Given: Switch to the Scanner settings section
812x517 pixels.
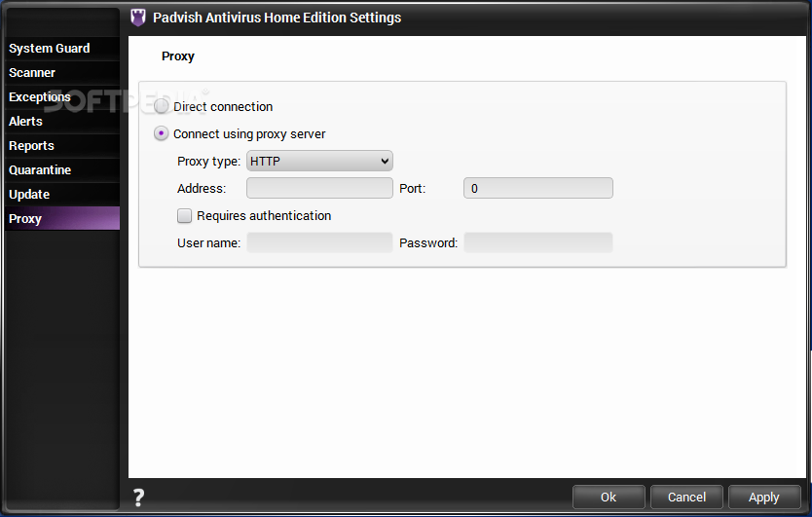Looking at the screenshot, I should pyautogui.click(x=62, y=72).
